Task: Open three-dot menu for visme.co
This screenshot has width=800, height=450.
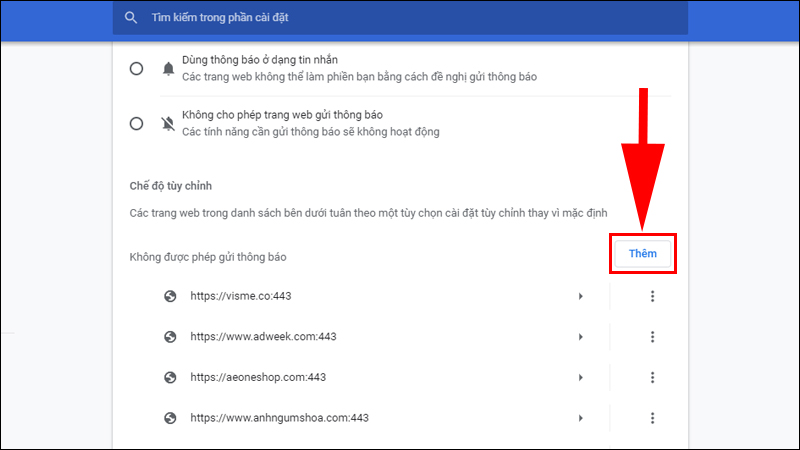Action: coord(652,296)
